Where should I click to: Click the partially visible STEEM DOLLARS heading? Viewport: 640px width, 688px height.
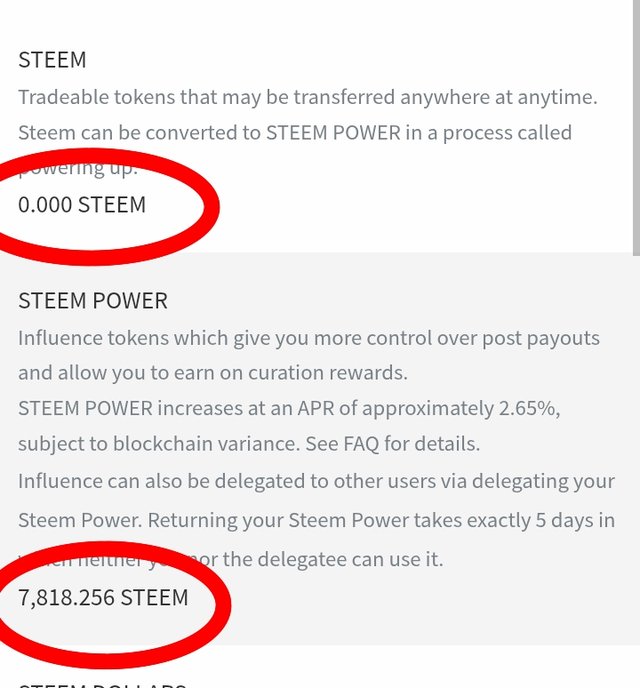(x=100, y=684)
